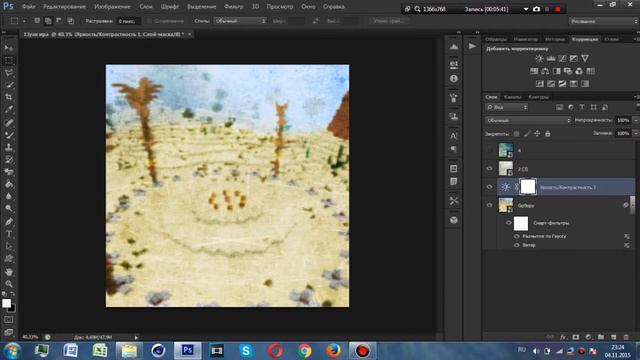
Task: Hide the layer named 2
Action: [x=489, y=169]
